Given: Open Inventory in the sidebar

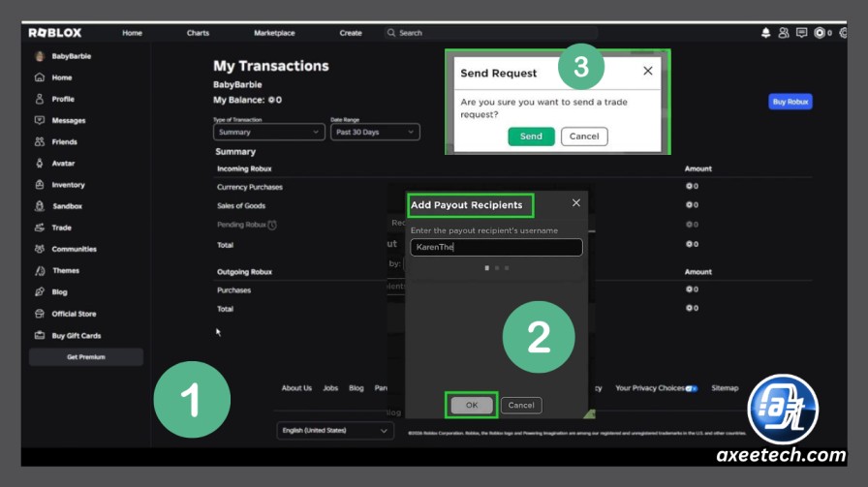Looking at the screenshot, I should coord(68,185).
